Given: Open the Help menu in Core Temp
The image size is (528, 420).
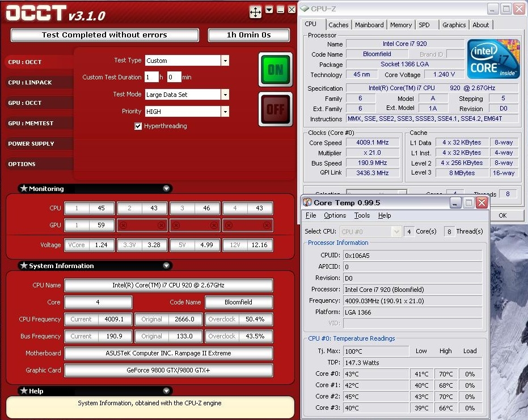Looking at the screenshot, I should 384,215.
